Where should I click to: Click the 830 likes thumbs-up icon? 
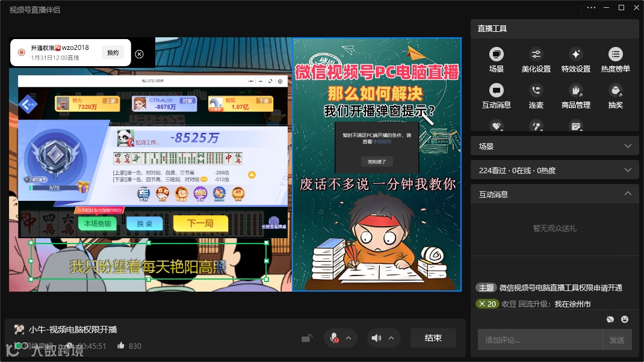[121, 346]
